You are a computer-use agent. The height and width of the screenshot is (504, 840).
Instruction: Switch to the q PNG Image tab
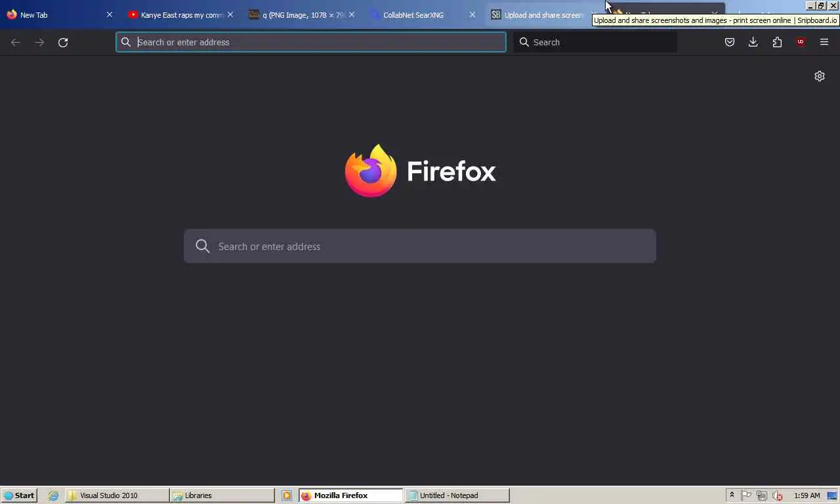click(x=302, y=14)
